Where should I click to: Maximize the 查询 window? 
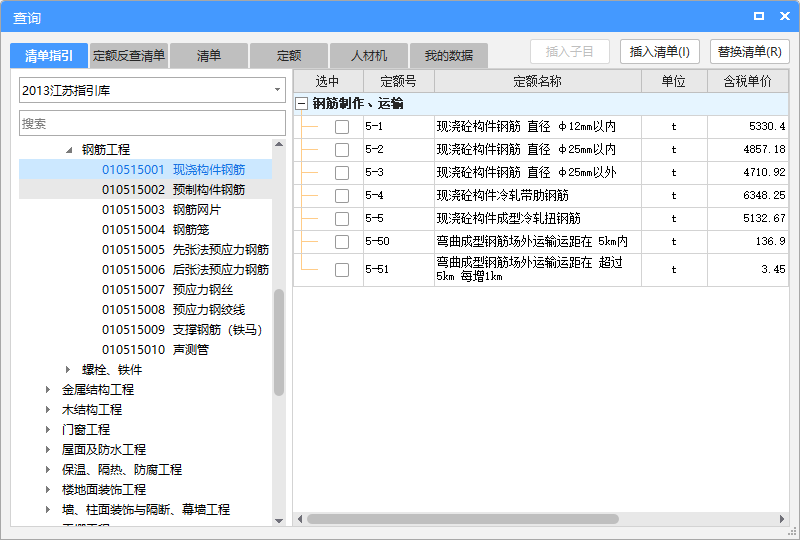coord(759,16)
